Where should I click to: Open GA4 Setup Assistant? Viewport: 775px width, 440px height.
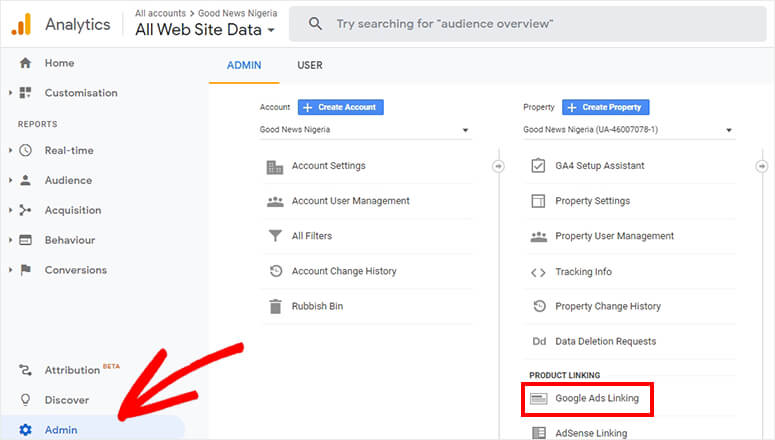(600, 166)
